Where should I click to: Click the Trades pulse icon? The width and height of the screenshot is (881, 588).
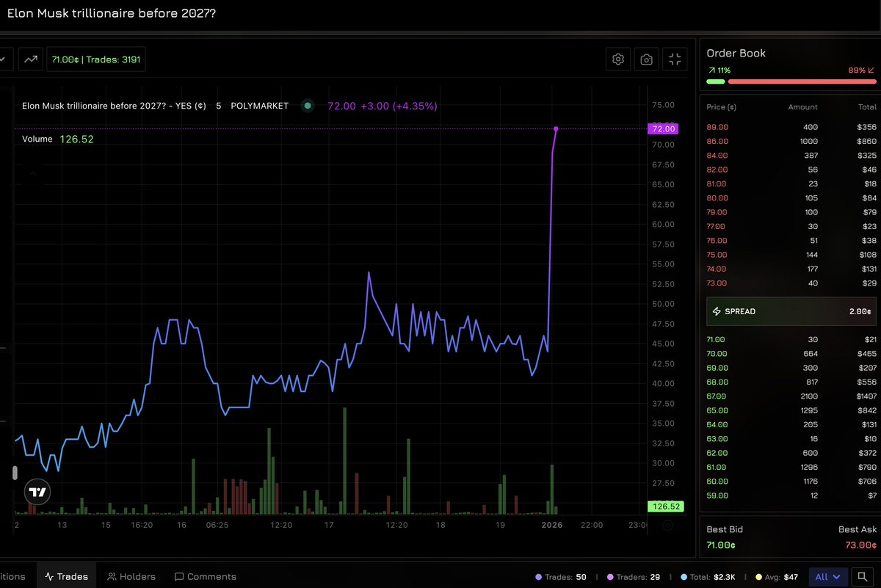(49, 577)
